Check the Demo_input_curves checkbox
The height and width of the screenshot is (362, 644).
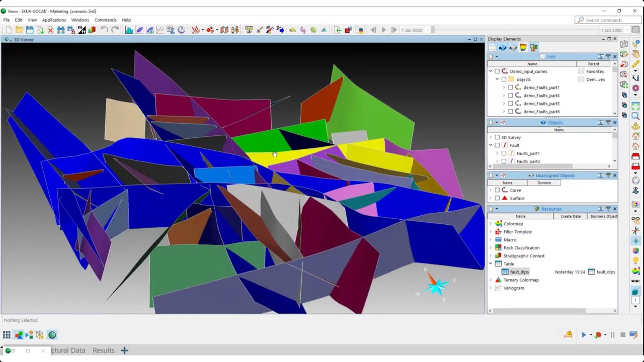497,71
